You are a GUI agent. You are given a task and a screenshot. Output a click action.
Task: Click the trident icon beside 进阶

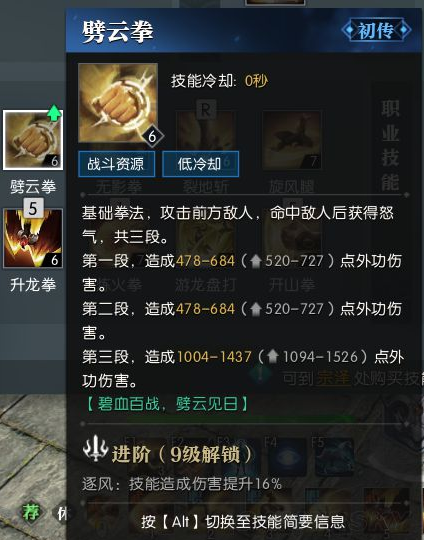coord(95,448)
